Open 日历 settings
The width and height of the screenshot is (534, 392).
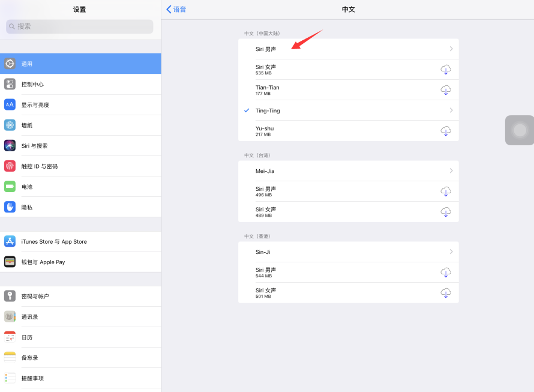coord(80,337)
